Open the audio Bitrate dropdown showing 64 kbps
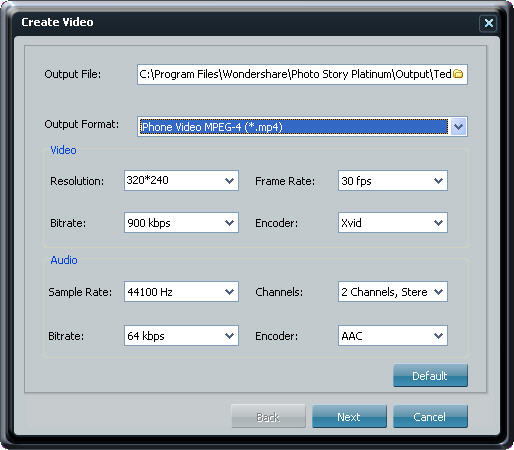 click(181, 335)
